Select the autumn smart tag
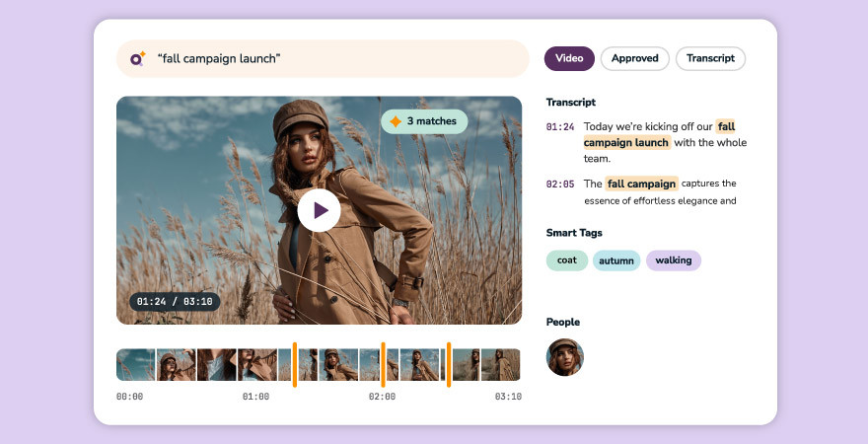This screenshot has width=868, height=444. click(x=616, y=260)
